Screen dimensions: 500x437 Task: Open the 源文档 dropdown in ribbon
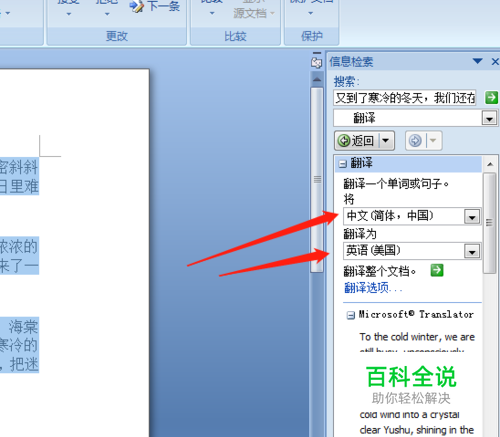pyautogui.click(x=254, y=13)
